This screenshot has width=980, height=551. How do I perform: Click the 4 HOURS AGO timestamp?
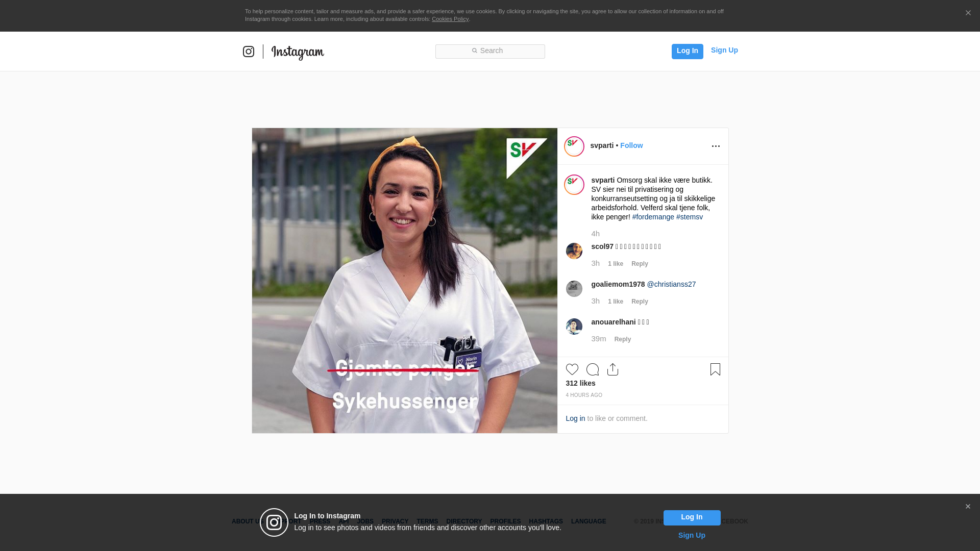pos(584,395)
